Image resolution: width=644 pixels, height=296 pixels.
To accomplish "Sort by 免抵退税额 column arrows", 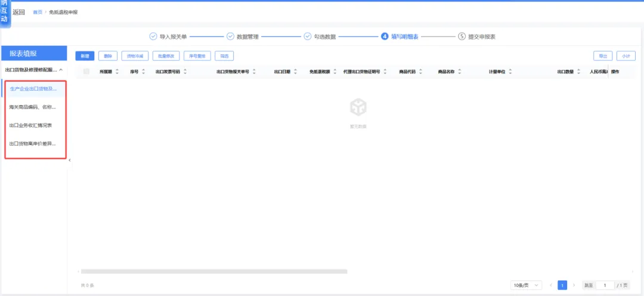I will coord(335,72).
